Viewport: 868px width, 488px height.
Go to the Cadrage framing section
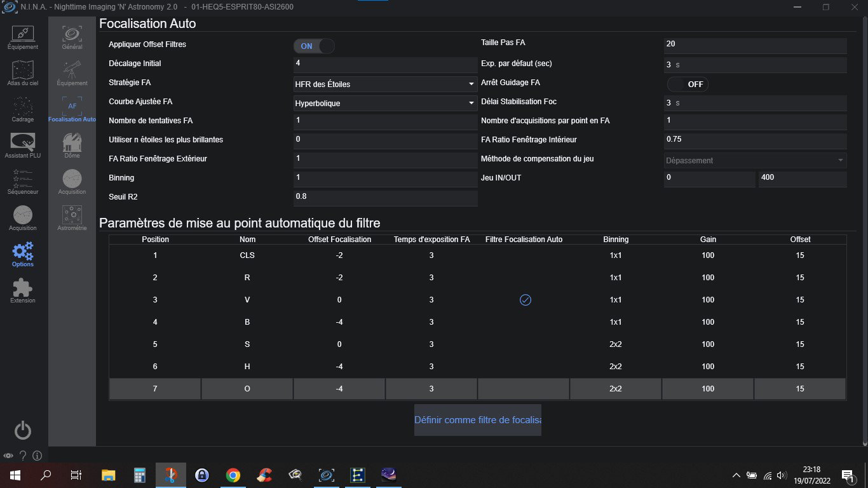pos(23,110)
